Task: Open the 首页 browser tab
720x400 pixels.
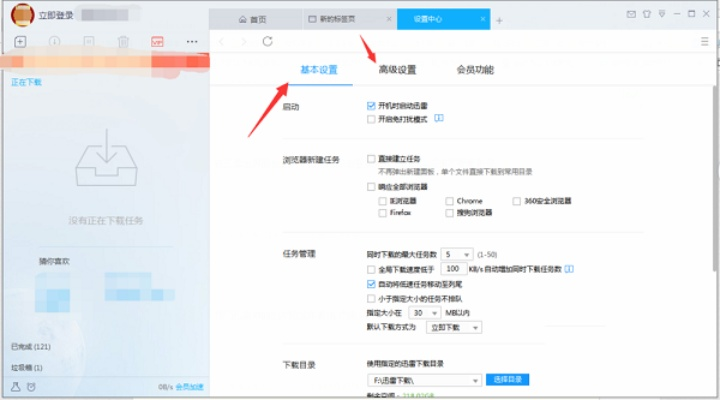Action: (x=256, y=19)
